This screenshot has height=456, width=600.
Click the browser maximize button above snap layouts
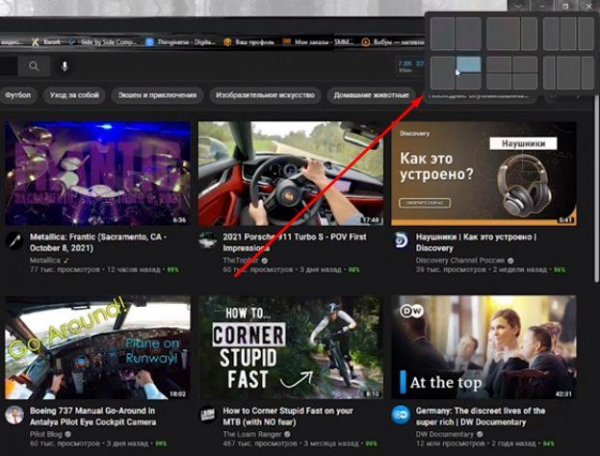567,6
